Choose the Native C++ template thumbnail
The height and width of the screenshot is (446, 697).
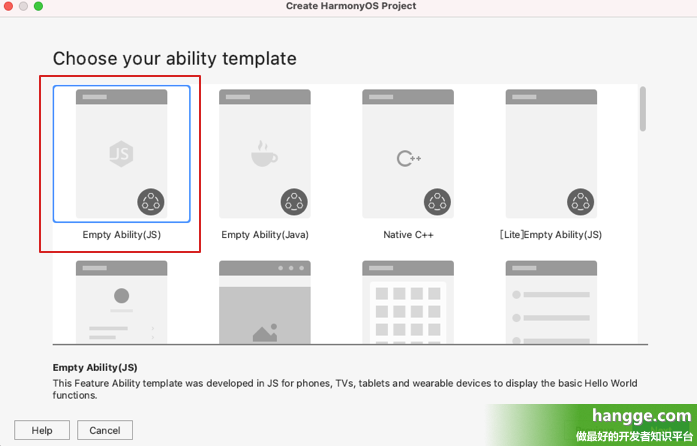(408, 153)
